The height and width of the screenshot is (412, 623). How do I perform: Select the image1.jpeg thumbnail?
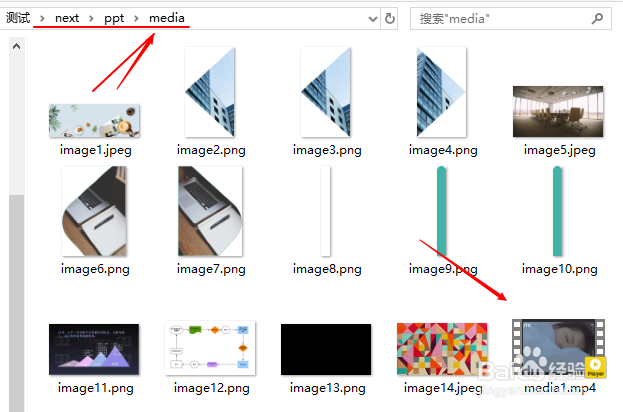(94, 121)
